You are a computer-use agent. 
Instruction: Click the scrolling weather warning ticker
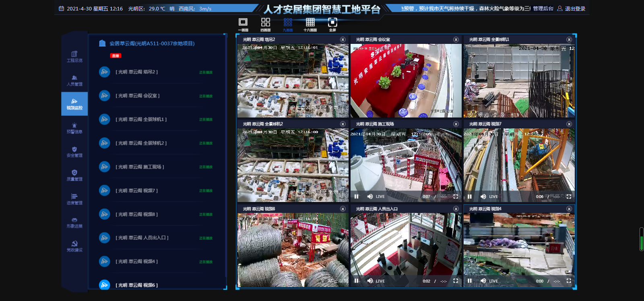466,8
